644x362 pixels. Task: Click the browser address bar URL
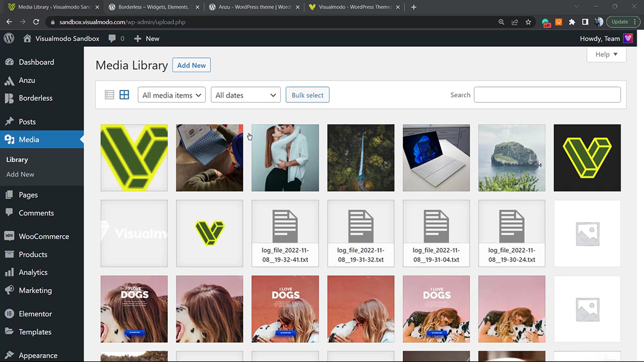(x=122, y=22)
